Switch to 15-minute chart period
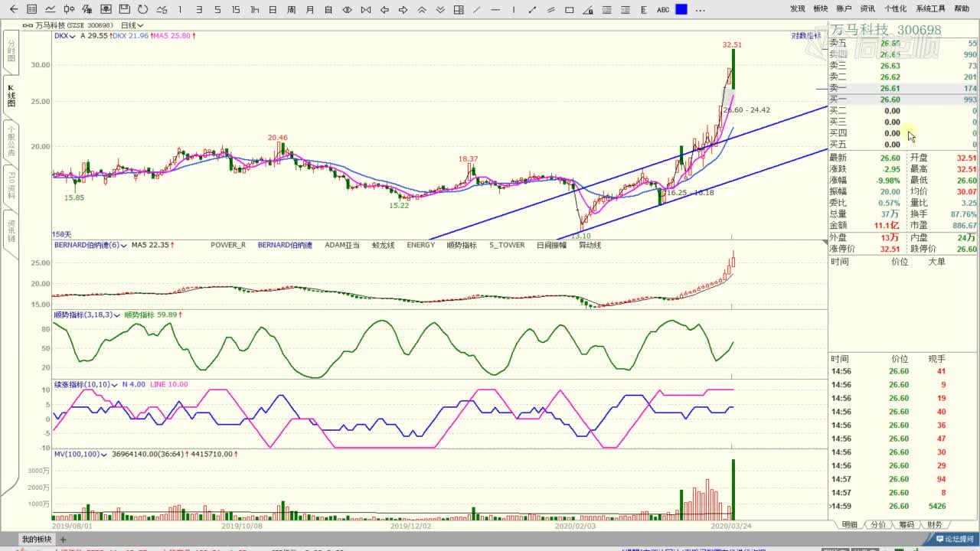This screenshot has width=980, height=551. click(236, 9)
